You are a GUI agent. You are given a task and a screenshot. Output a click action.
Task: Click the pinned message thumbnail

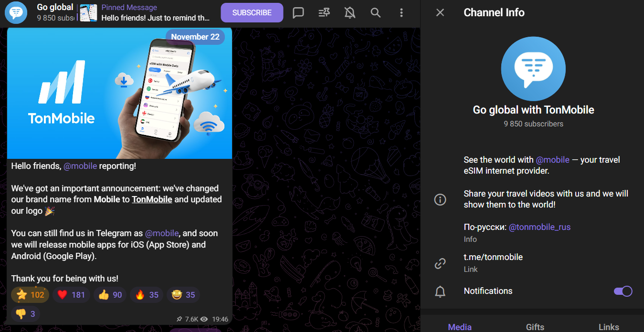click(x=88, y=13)
